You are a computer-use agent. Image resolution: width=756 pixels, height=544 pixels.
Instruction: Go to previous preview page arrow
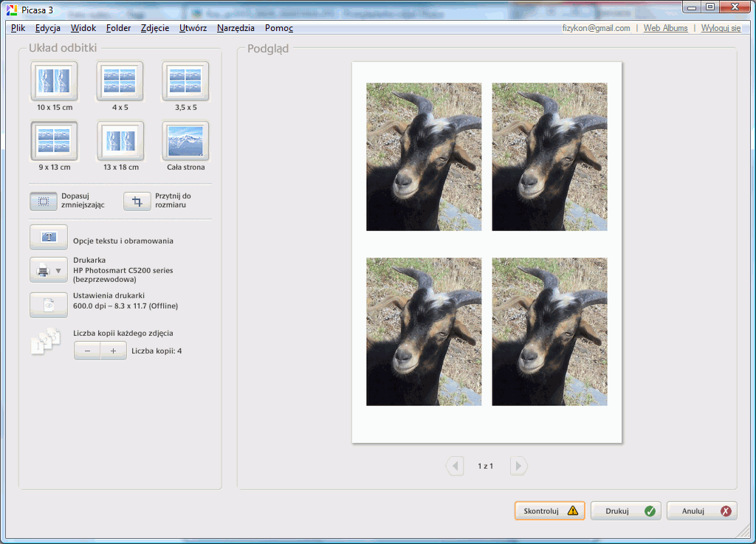point(455,466)
